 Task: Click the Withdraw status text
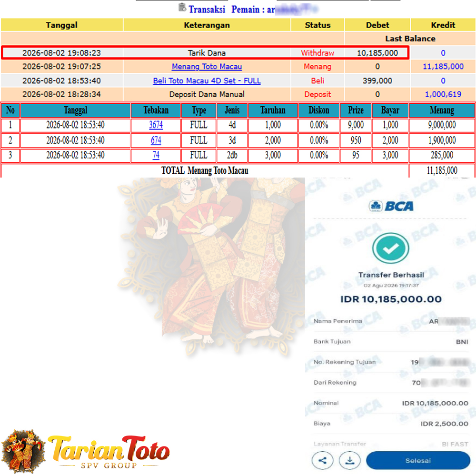pos(317,53)
